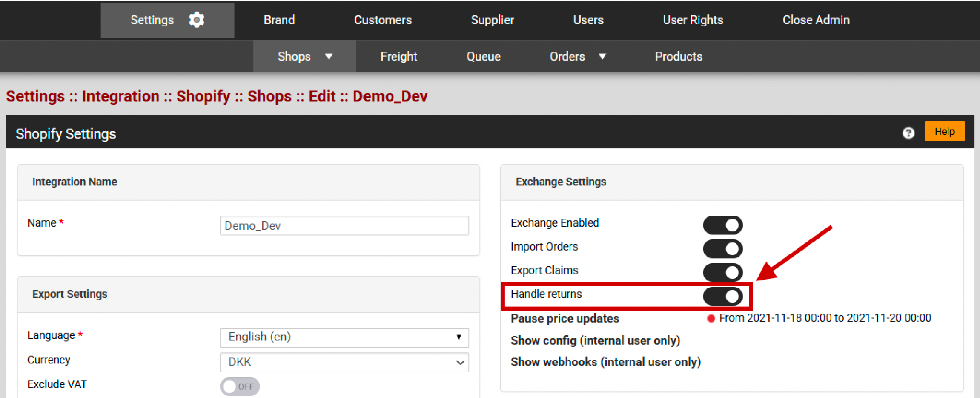Open Show config (internal user only)
This screenshot has height=398, width=980.
pos(596,340)
